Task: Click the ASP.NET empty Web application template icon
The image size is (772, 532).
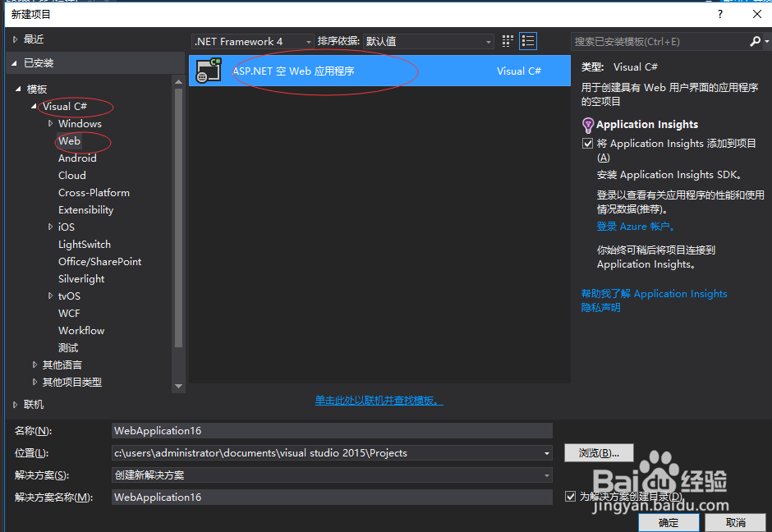Action: 209,71
